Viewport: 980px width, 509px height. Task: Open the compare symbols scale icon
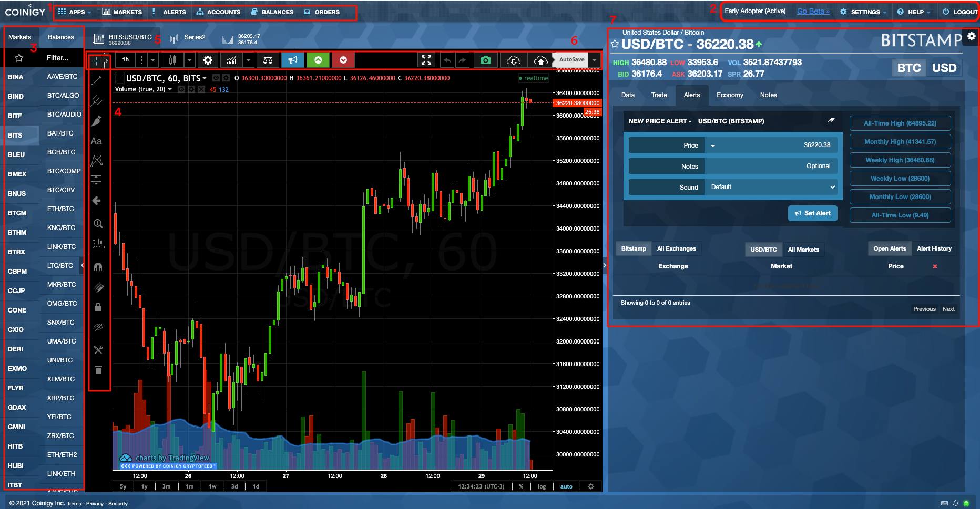click(x=268, y=60)
